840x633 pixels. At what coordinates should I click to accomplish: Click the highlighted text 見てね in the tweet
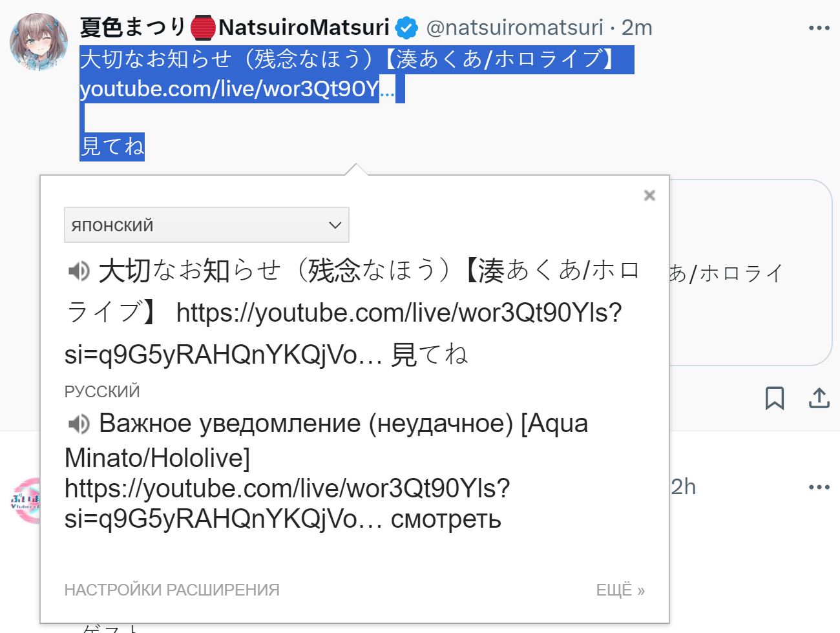[x=112, y=147]
